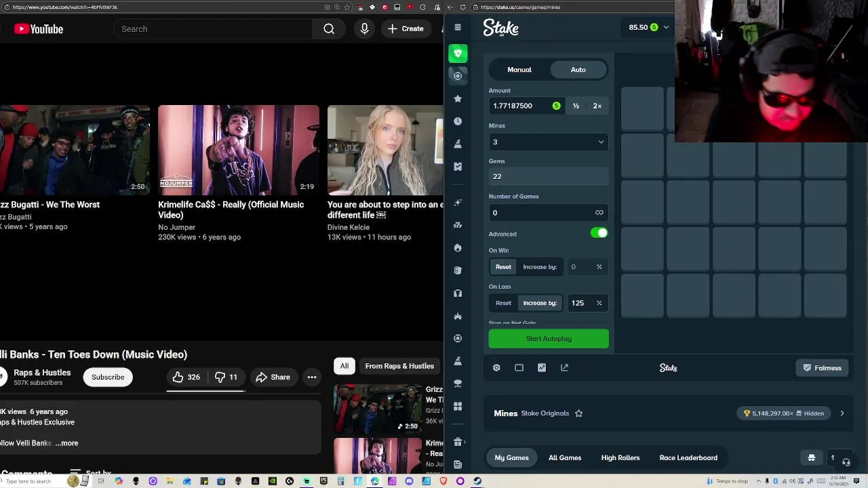Click the Amount input field
868x488 pixels.
527,106
